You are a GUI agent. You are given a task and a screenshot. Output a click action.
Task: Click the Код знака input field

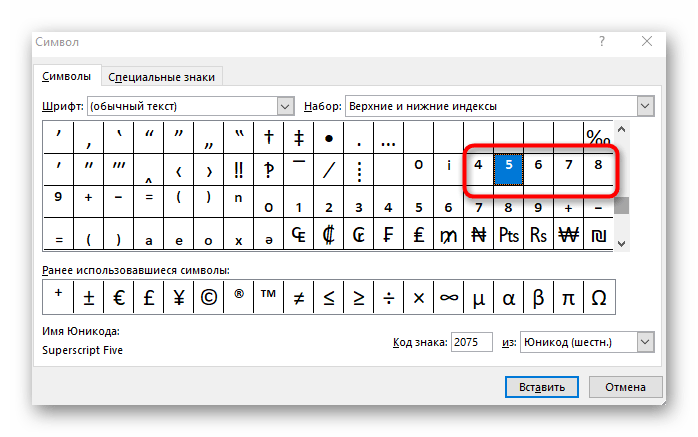click(471, 342)
